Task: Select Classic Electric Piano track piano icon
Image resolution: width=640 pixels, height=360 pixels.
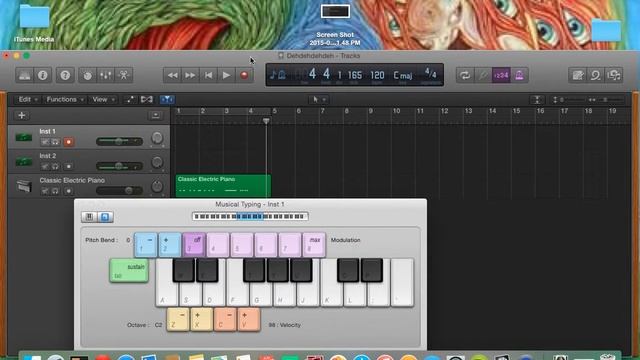Action: pyautogui.click(x=24, y=186)
